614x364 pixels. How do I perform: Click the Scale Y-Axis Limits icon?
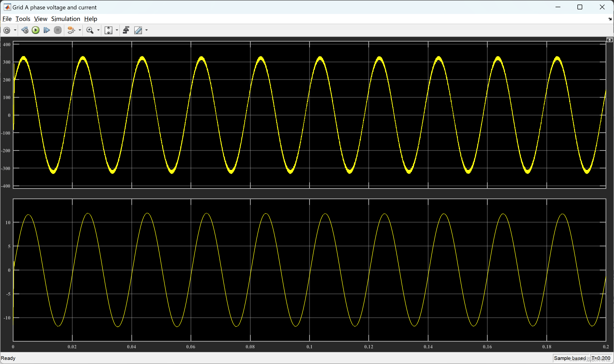(x=109, y=30)
